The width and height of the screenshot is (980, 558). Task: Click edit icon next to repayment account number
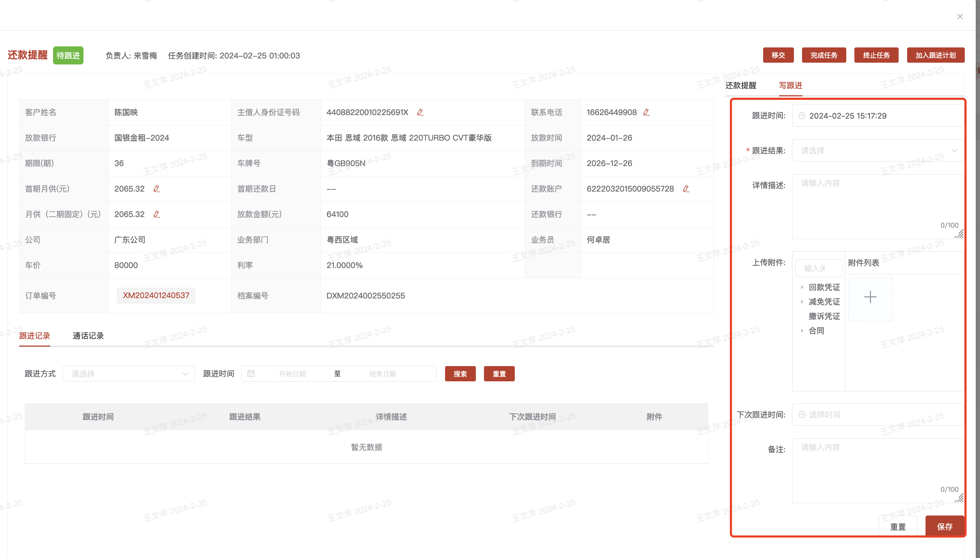pos(686,189)
